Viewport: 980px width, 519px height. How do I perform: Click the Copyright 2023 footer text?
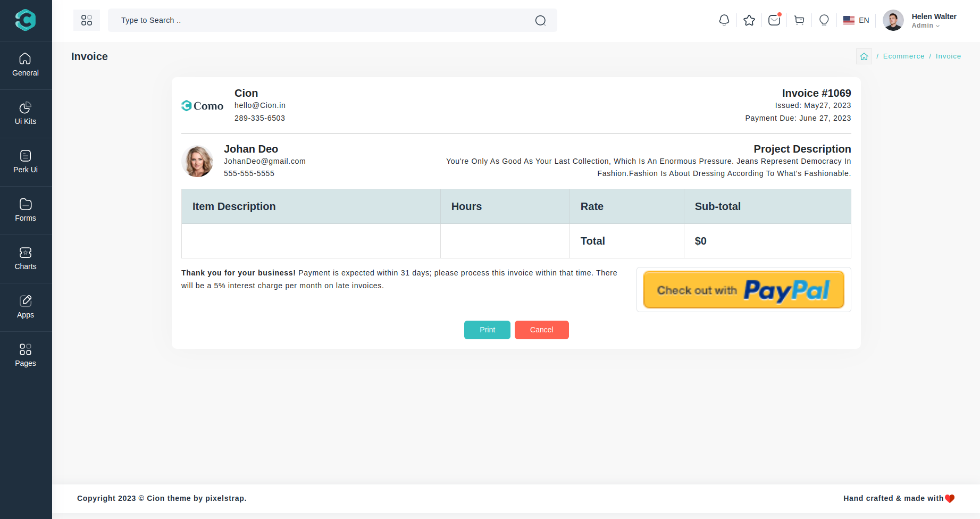[x=162, y=498]
